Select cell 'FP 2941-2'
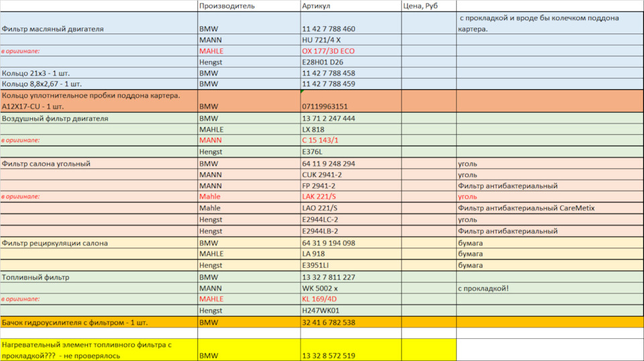Screen dimensions: 644x361 tap(351, 186)
